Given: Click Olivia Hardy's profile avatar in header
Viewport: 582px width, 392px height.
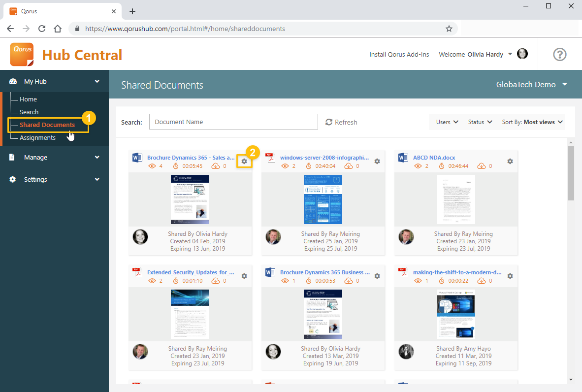Looking at the screenshot, I should pyautogui.click(x=522, y=54).
